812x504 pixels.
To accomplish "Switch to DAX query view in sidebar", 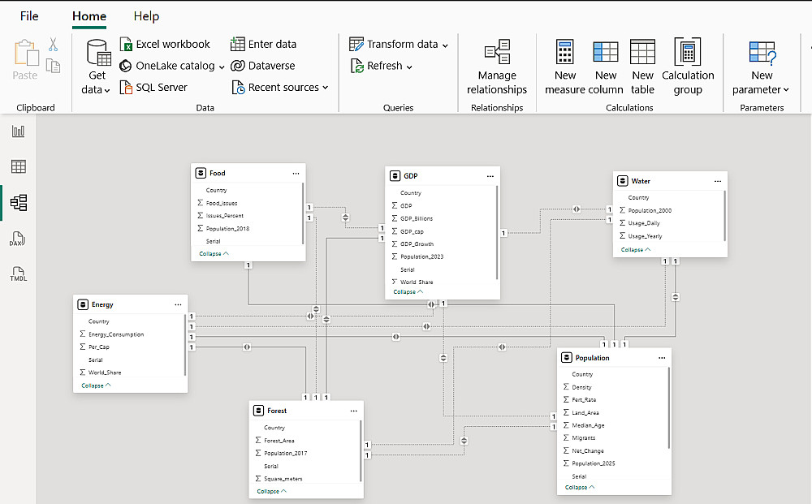I will pyautogui.click(x=18, y=239).
